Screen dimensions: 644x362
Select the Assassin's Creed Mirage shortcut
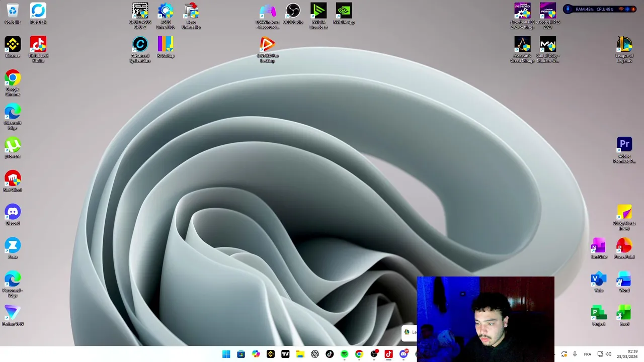[x=522, y=49]
